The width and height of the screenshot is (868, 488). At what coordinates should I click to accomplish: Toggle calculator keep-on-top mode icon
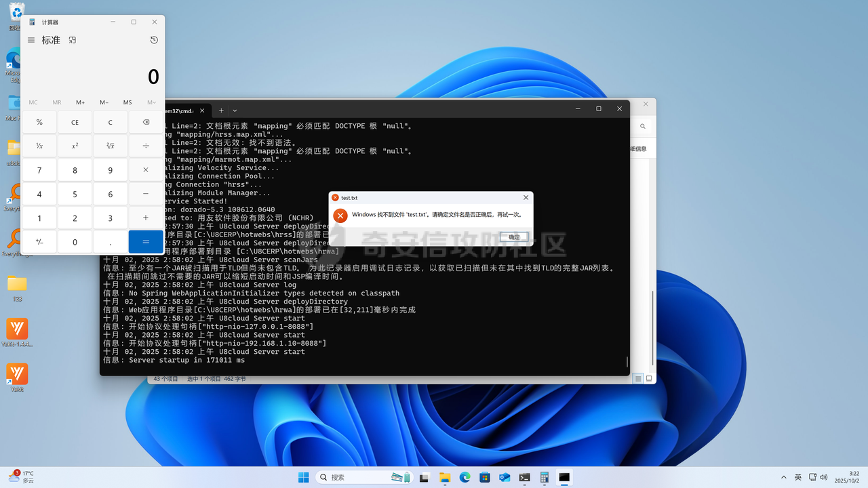click(73, 40)
